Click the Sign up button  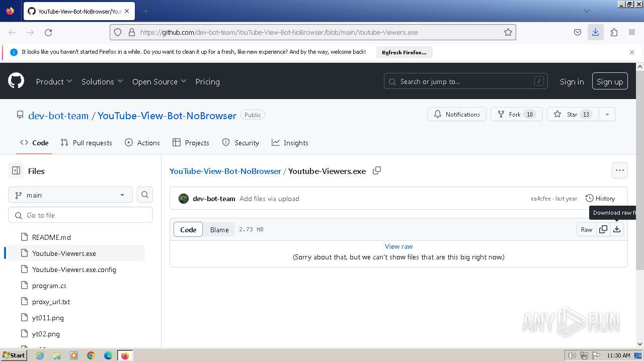coord(610,81)
